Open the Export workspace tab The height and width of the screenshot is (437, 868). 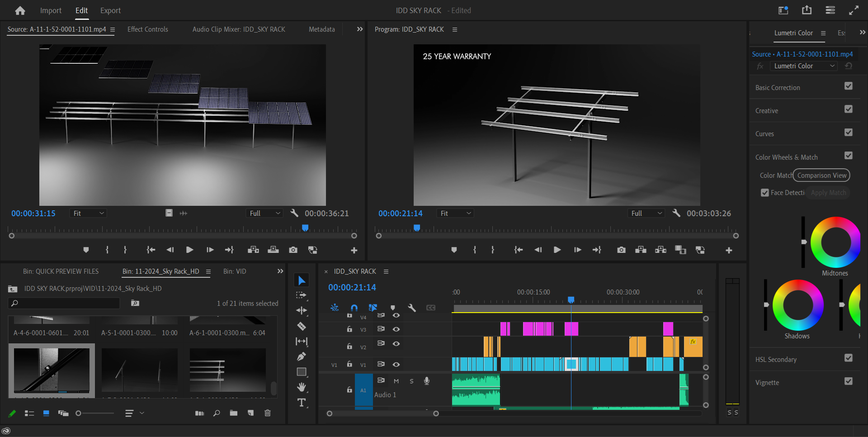[110, 10]
